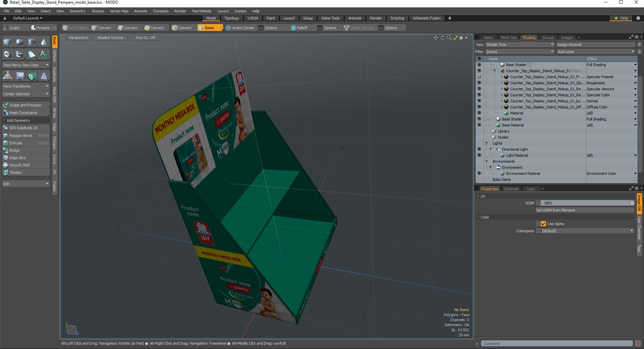Activate the Transform gizmo tool

click(x=7, y=76)
